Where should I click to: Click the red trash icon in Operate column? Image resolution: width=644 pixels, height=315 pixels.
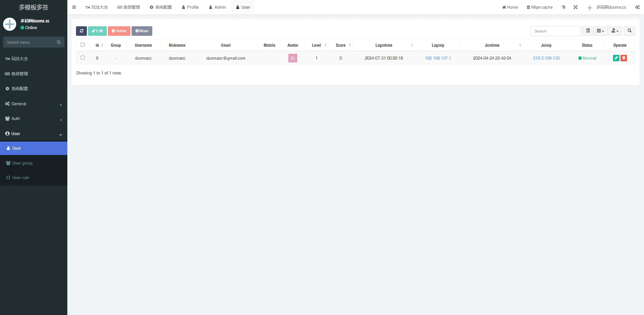point(624,58)
